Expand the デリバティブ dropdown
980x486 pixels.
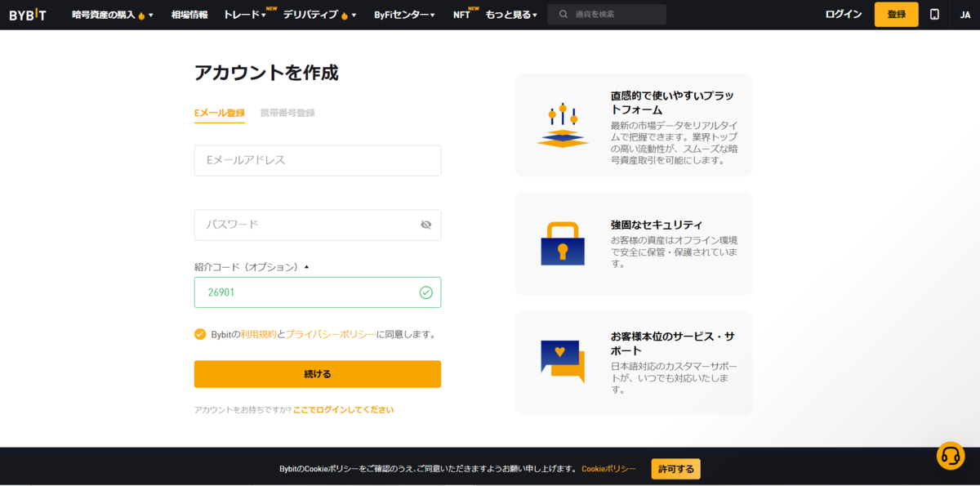(x=319, y=15)
